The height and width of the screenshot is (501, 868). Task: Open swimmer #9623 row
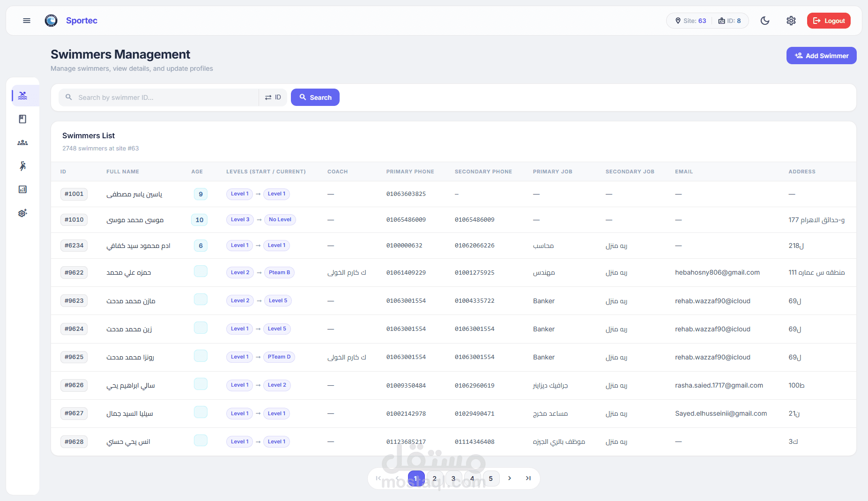coord(453,301)
